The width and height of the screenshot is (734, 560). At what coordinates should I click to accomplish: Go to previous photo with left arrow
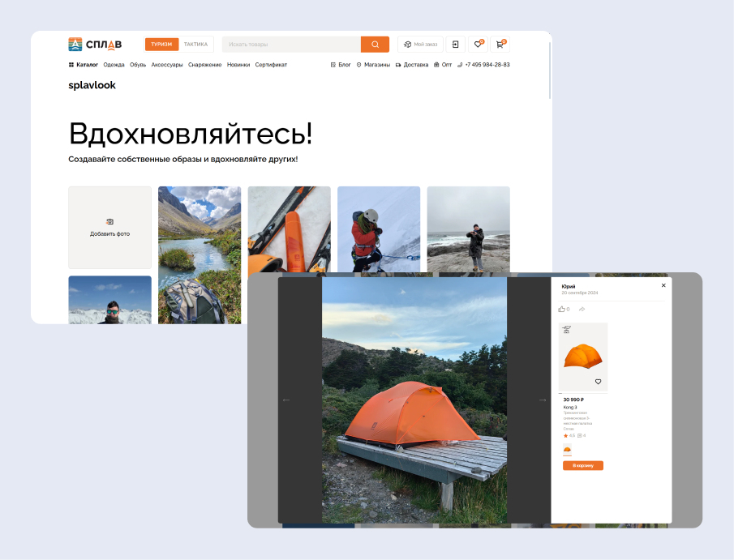285,400
